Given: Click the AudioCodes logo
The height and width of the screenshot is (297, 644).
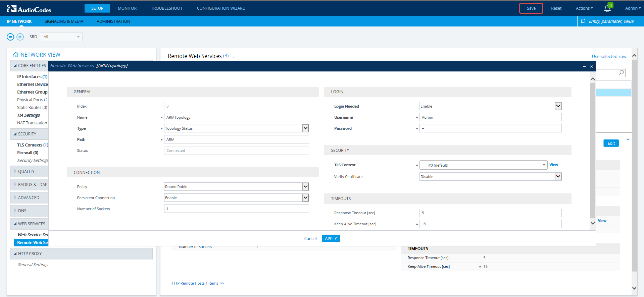Looking at the screenshot, I should [x=29, y=9].
